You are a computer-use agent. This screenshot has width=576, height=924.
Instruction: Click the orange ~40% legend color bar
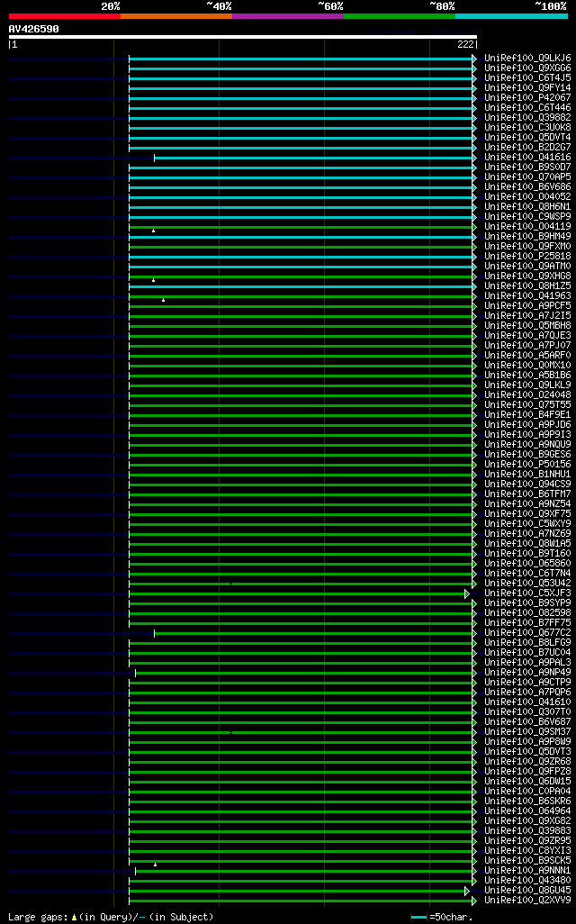tap(176, 16)
